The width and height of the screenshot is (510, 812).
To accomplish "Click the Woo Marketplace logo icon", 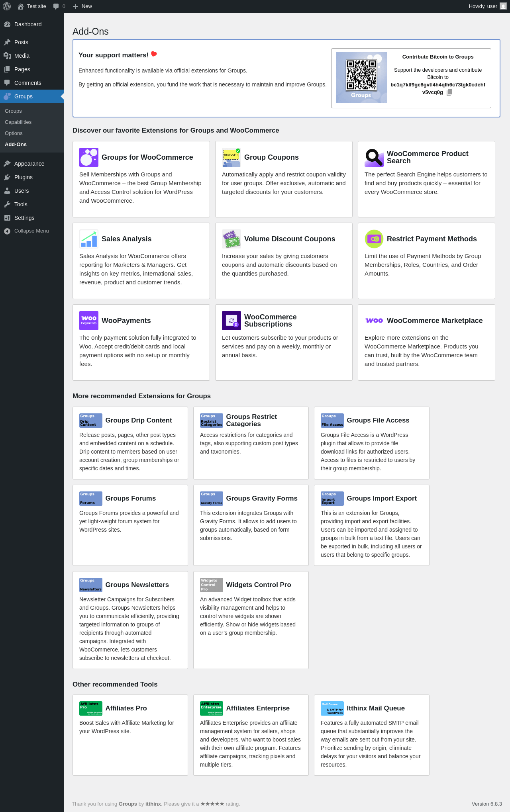I will (x=374, y=321).
